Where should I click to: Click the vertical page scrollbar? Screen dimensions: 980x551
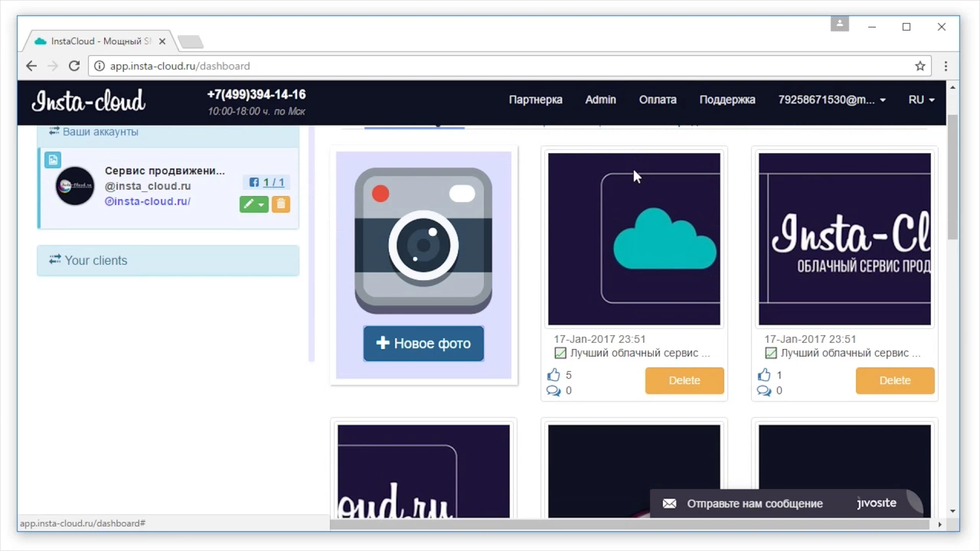(x=952, y=178)
